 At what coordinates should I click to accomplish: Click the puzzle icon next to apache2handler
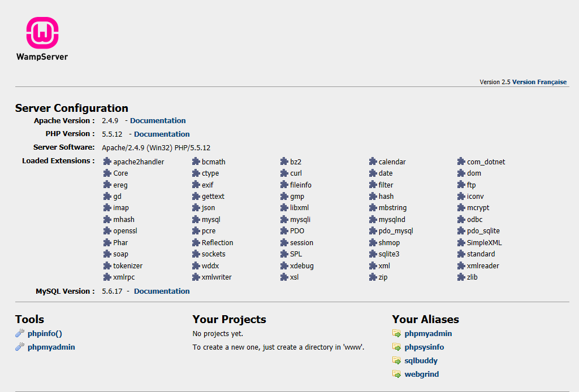click(x=107, y=162)
